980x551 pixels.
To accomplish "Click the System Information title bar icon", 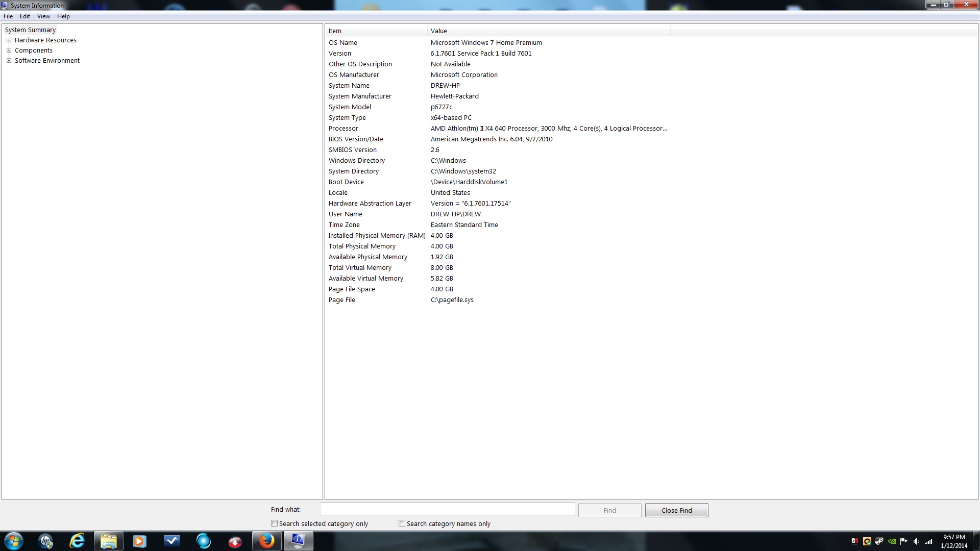I will 4,5.
